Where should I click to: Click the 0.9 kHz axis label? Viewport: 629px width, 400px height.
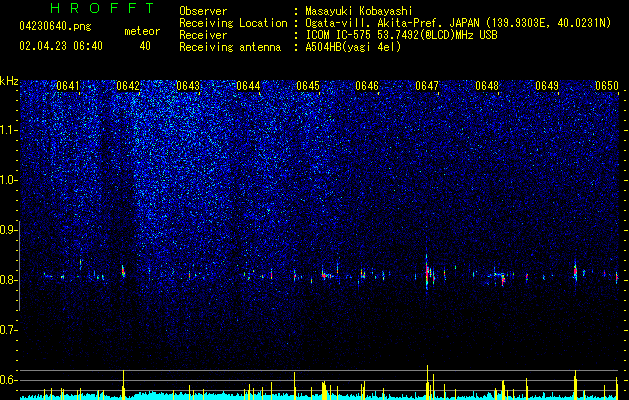click(8, 230)
